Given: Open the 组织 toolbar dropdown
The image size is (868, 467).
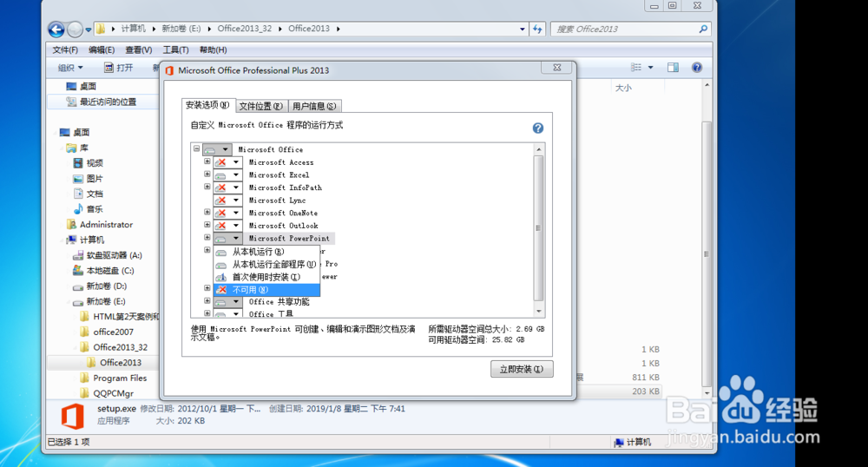Looking at the screenshot, I should pos(70,68).
